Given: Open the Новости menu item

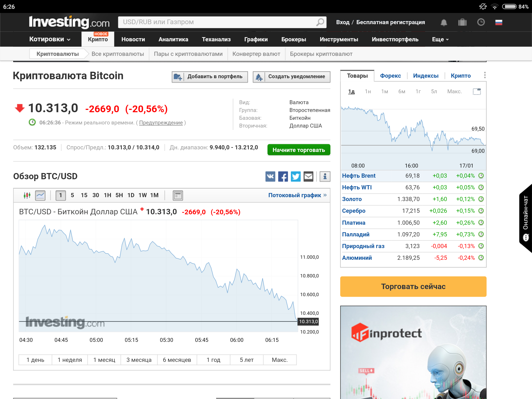Looking at the screenshot, I should coord(133,39).
